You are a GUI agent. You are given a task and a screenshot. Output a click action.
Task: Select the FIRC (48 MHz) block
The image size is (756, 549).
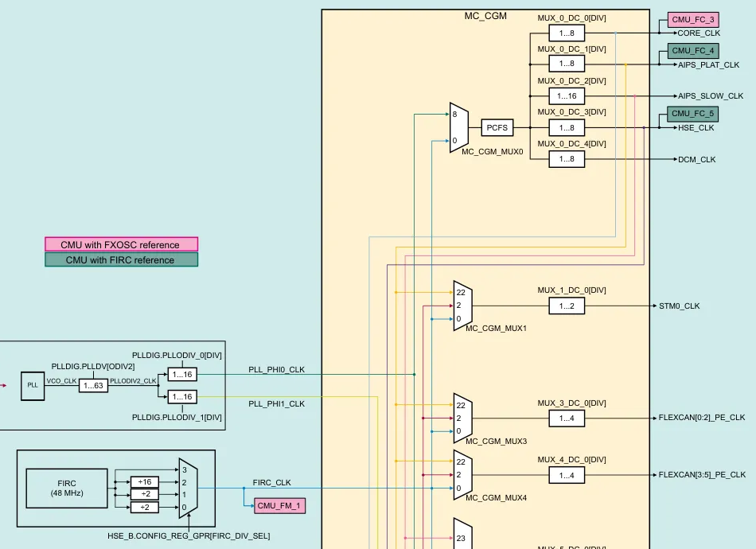(67, 489)
